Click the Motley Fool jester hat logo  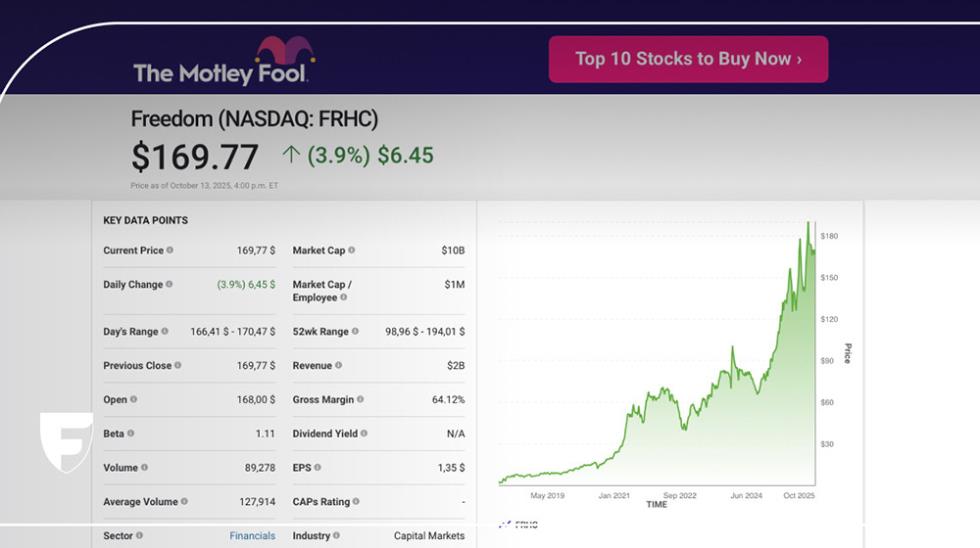pyautogui.click(x=284, y=50)
